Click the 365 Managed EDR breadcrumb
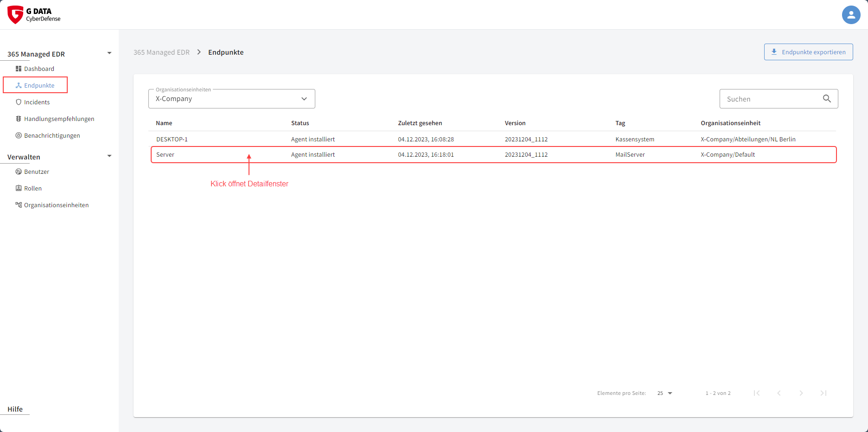Screen dimensions: 868x432 161,52
